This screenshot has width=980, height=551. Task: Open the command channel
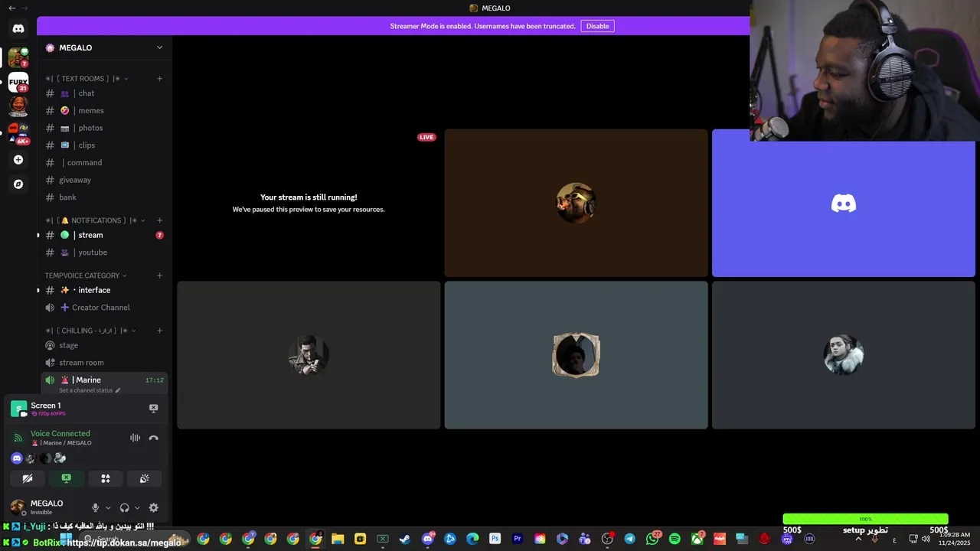coord(103,162)
